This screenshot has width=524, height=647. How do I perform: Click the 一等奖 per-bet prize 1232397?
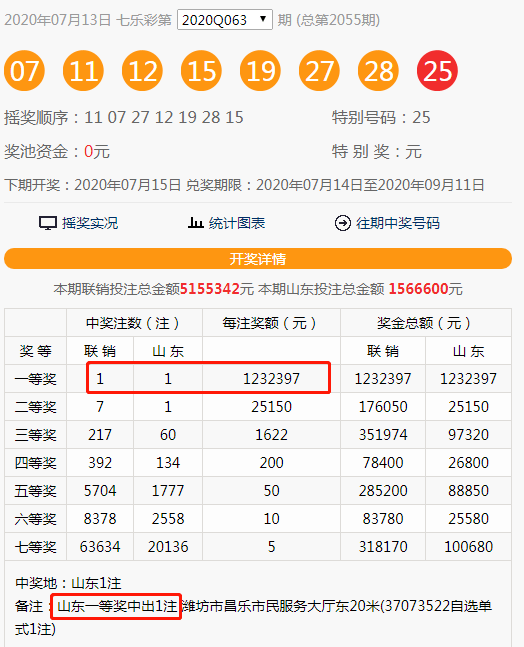coord(271,379)
